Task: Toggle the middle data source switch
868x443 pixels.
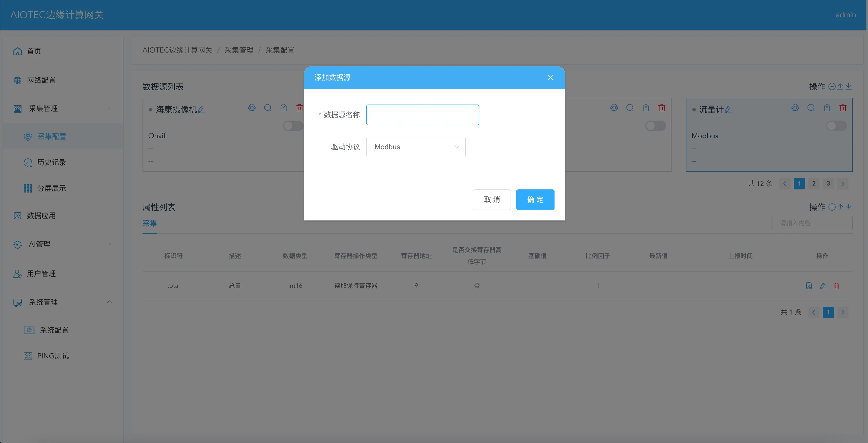Action: coord(655,126)
